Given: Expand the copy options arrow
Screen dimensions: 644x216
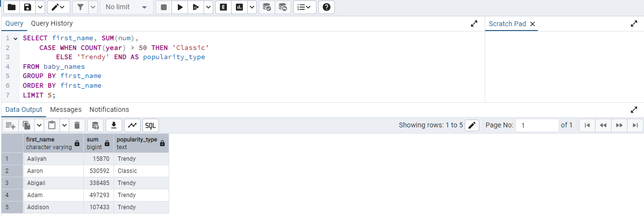Looking at the screenshot, I should tap(39, 125).
